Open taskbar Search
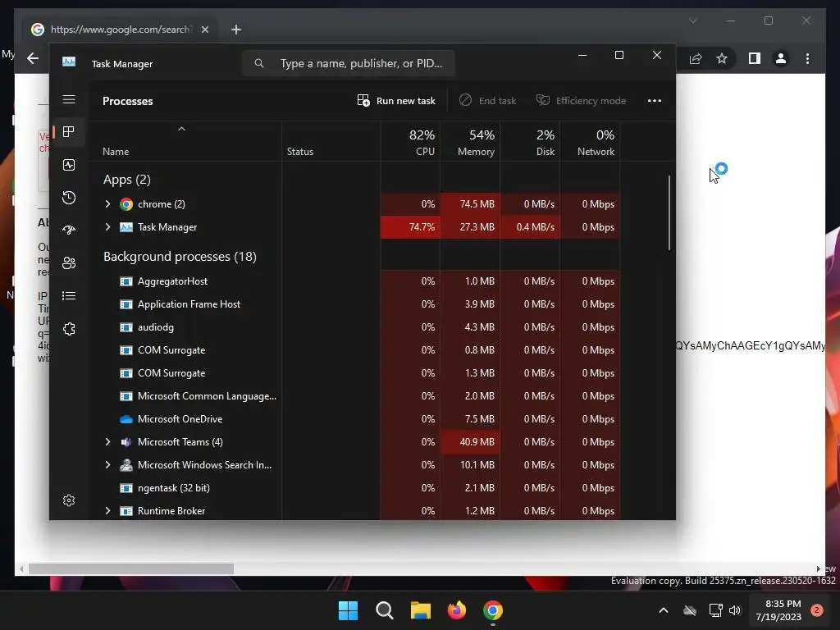 click(x=385, y=610)
